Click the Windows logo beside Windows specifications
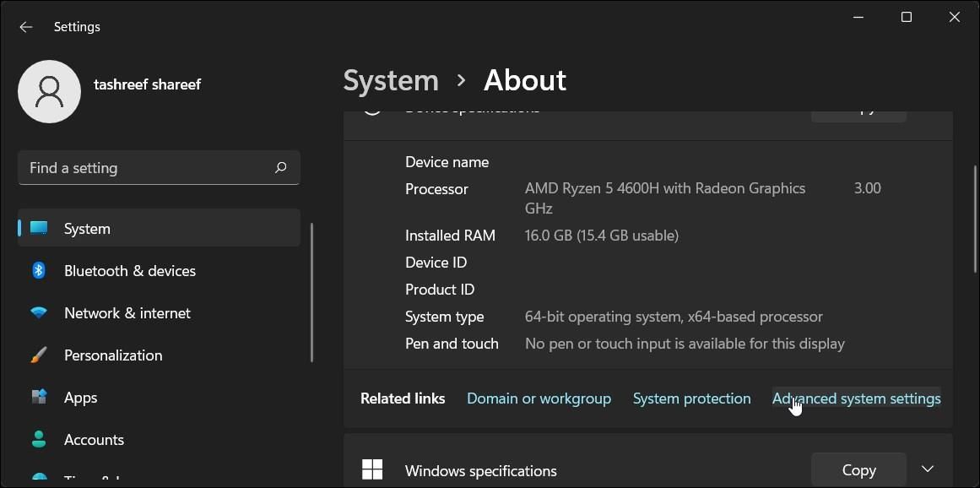The width and height of the screenshot is (980, 488). (372, 470)
